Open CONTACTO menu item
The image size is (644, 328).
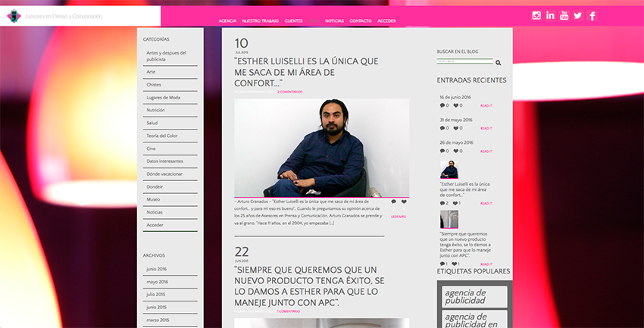point(361,21)
